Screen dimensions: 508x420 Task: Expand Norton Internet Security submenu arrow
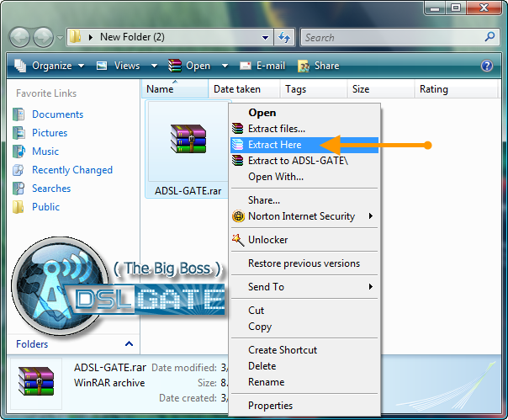click(x=371, y=216)
